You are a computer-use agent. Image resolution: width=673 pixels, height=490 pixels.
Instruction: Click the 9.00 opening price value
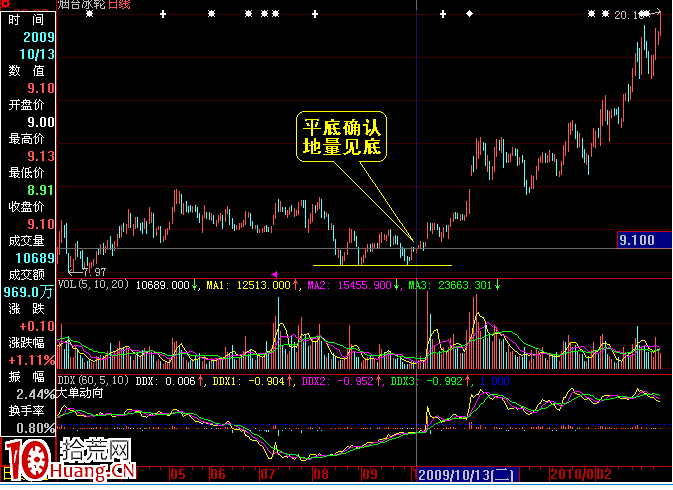click(x=41, y=123)
